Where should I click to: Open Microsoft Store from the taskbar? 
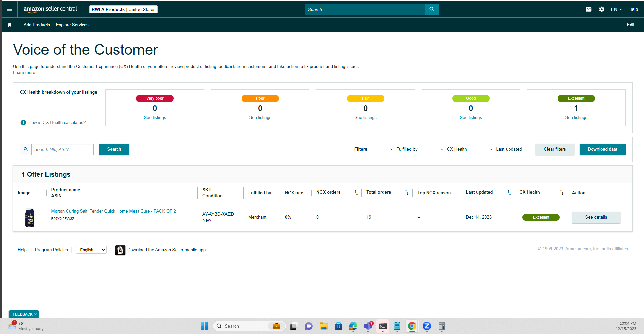click(338, 326)
